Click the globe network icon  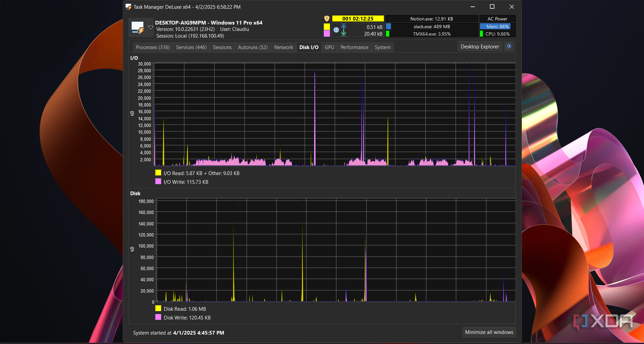pos(336,30)
